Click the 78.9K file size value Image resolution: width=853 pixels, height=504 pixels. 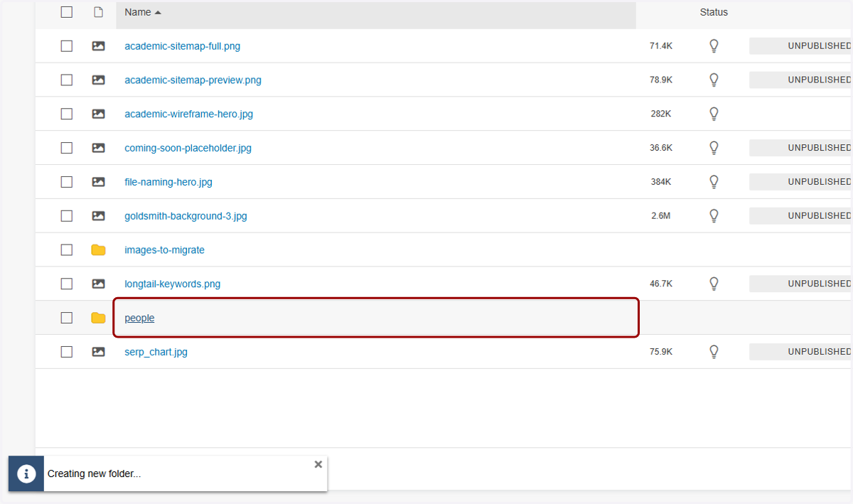661,80
